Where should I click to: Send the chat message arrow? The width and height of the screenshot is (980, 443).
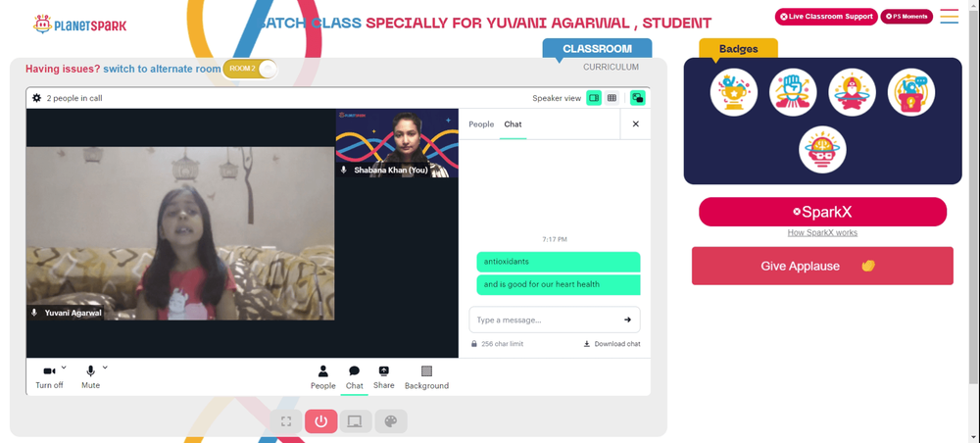coord(627,320)
